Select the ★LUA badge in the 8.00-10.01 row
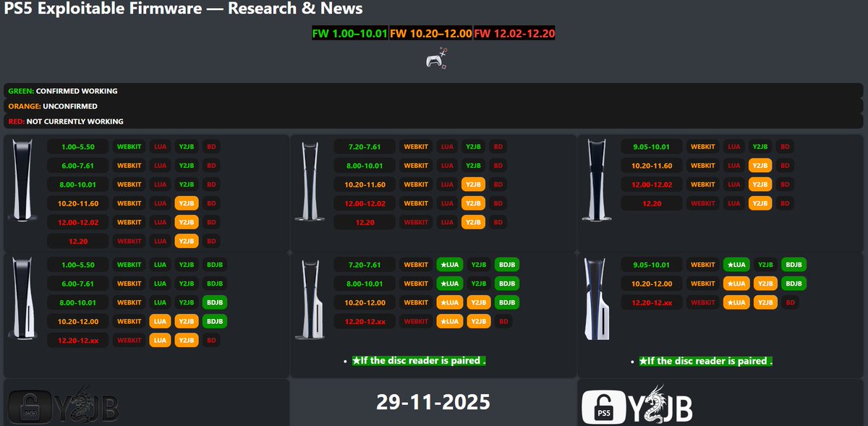Image resolution: width=868 pixels, height=426 pixels. pos(449,284)
